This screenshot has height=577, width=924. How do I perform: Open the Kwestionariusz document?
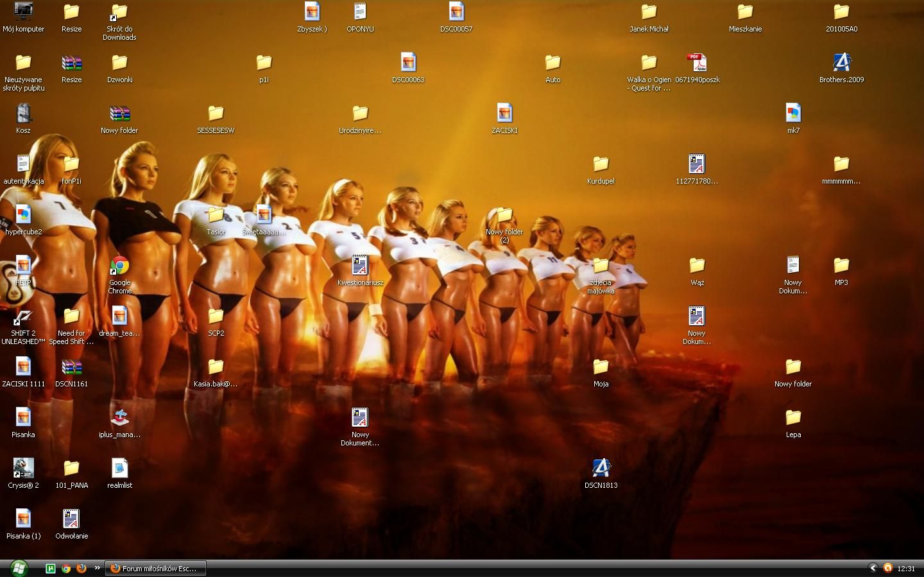click(x=360, y=266)
